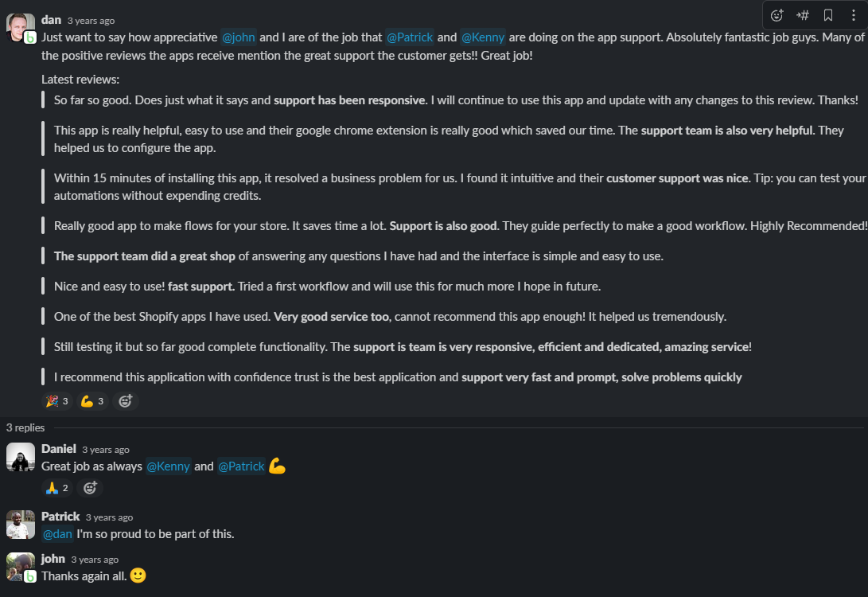Screen dimensions: 868x597
Task: Open the more actions three-dot menu
Action: click(853, 15)
